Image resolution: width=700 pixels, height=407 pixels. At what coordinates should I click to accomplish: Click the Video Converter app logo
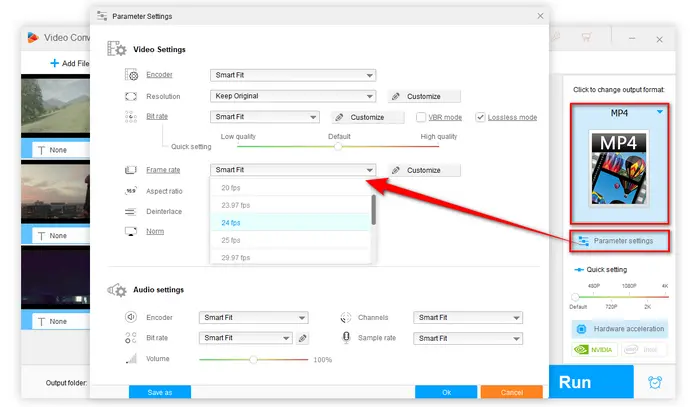tap(33, 37)
